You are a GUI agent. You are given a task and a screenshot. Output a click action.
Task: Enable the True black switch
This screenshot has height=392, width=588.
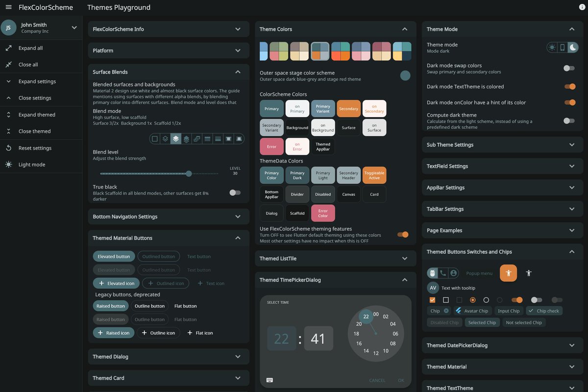tap(235, 193)
